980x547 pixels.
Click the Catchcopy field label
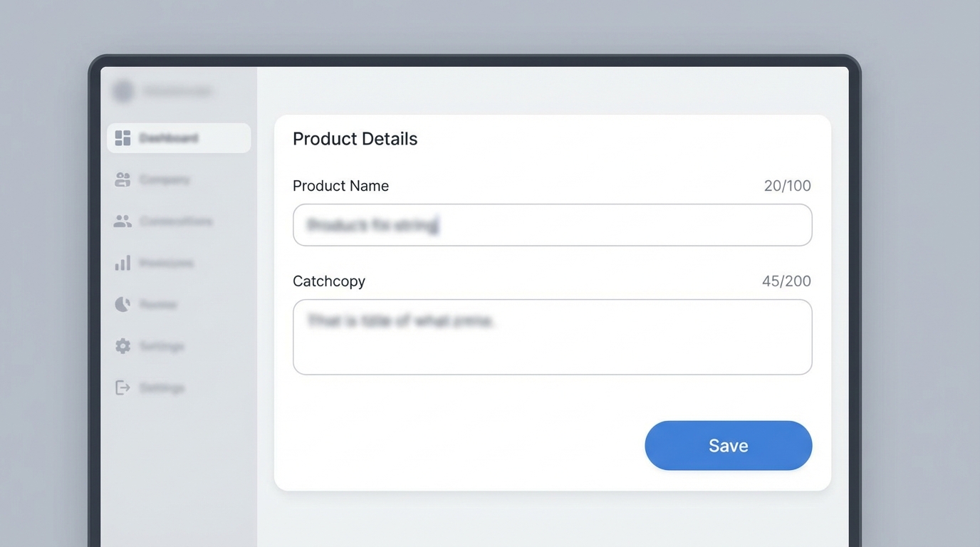coord(329,281)
